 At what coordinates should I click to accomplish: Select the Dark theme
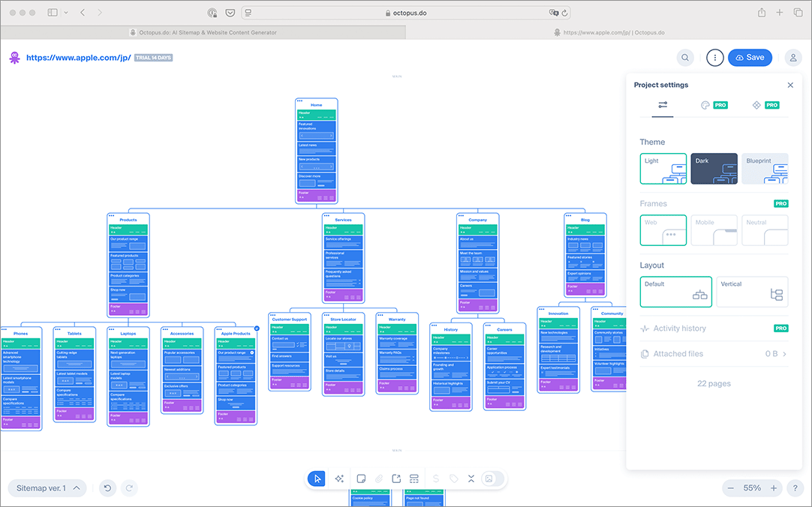[x=714, y=169]
